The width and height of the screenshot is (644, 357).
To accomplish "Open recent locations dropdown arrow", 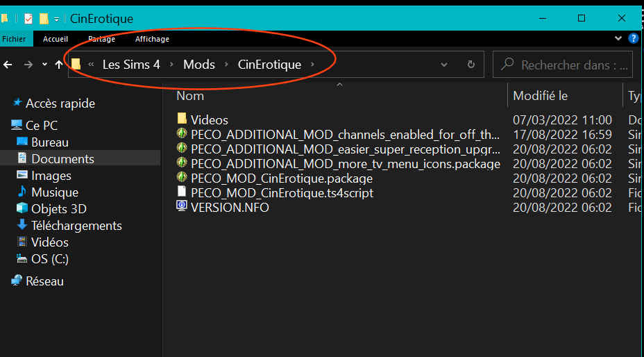I will pos(45,65).
